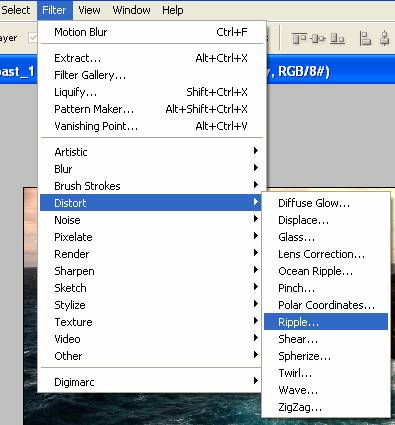Toggle the checkbox beside the layer option
Image resolution: width=395 pixels, height=425 pixels.
(33, 38)
